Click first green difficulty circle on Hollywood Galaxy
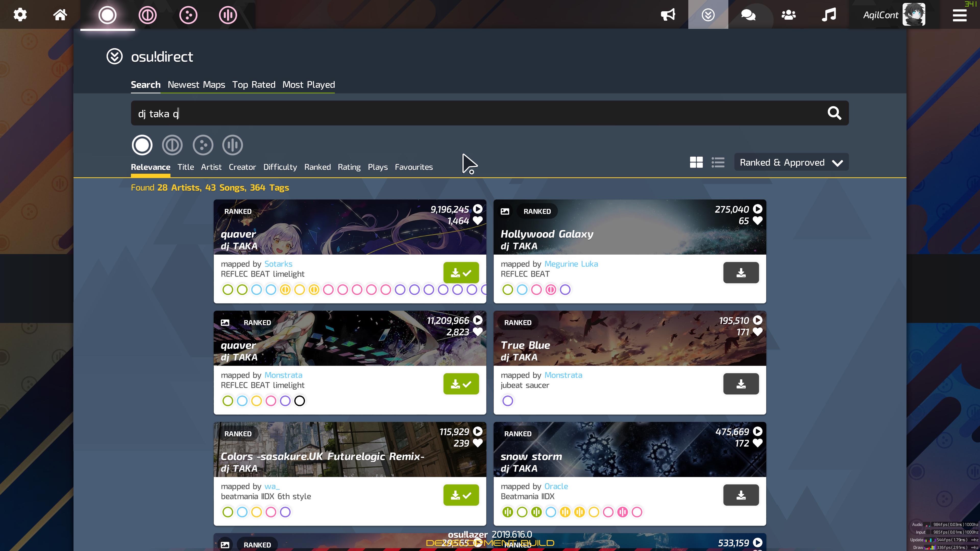980x551 pixels. point(508,290)
